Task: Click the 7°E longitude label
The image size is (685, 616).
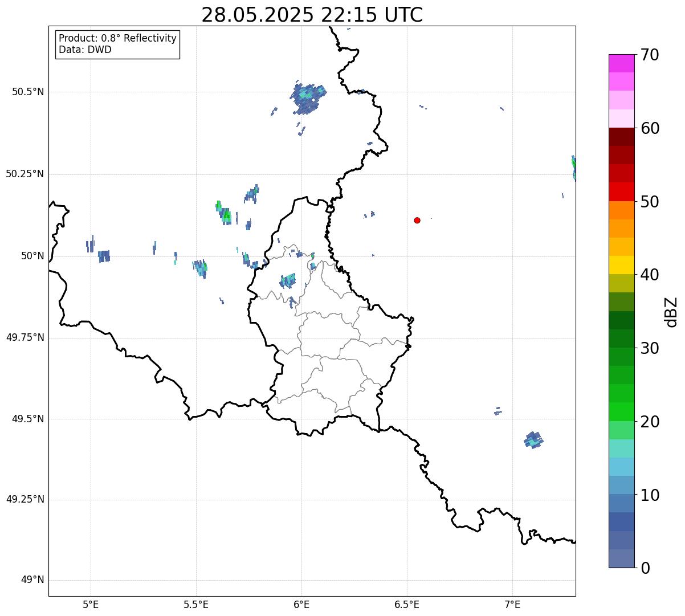Action: 513,605
